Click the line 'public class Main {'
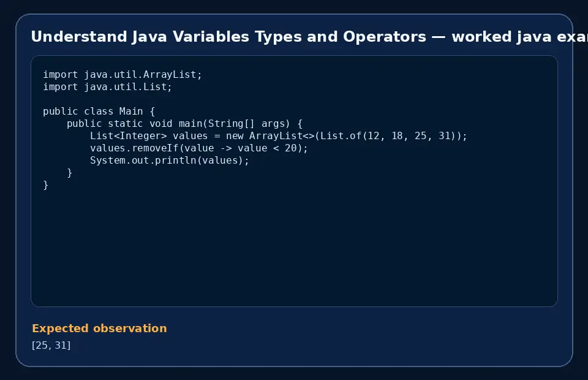Viewport: 588px width, 380px height. coord(99,112)
